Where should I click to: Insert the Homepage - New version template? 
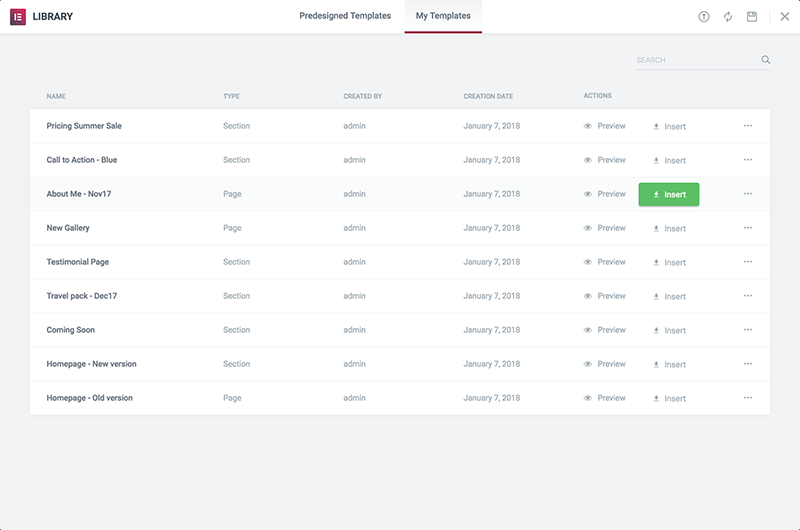(x=669, y=364)
